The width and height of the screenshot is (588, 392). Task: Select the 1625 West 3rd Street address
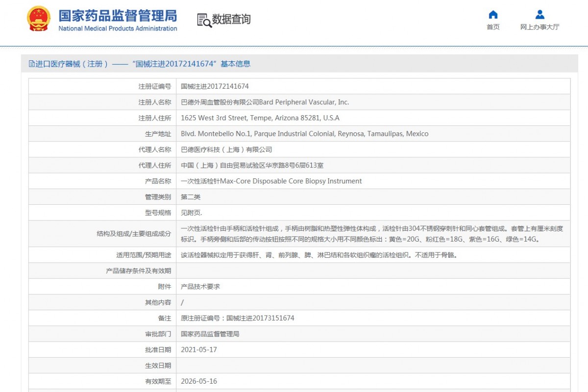[x=260, y=118]
